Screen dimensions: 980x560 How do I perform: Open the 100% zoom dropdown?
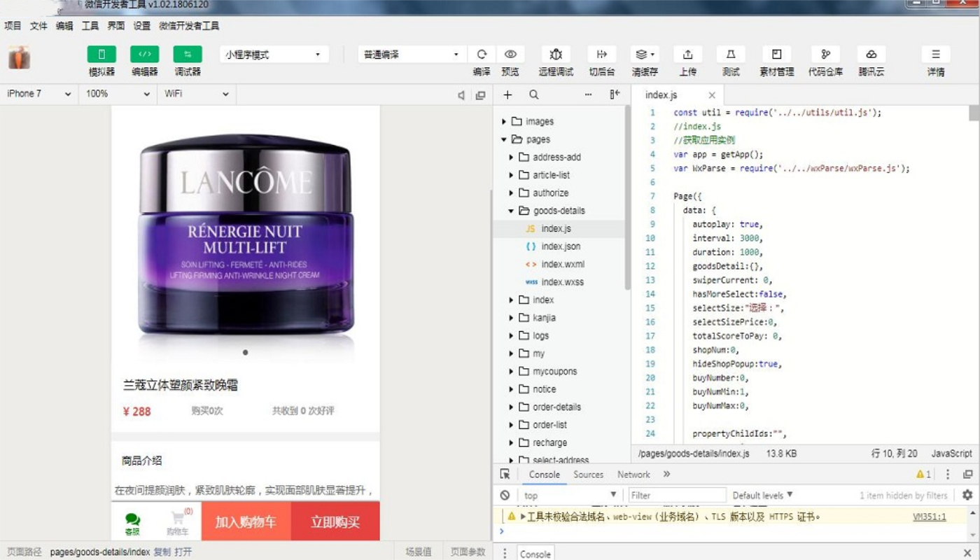(x=118, y=94)
